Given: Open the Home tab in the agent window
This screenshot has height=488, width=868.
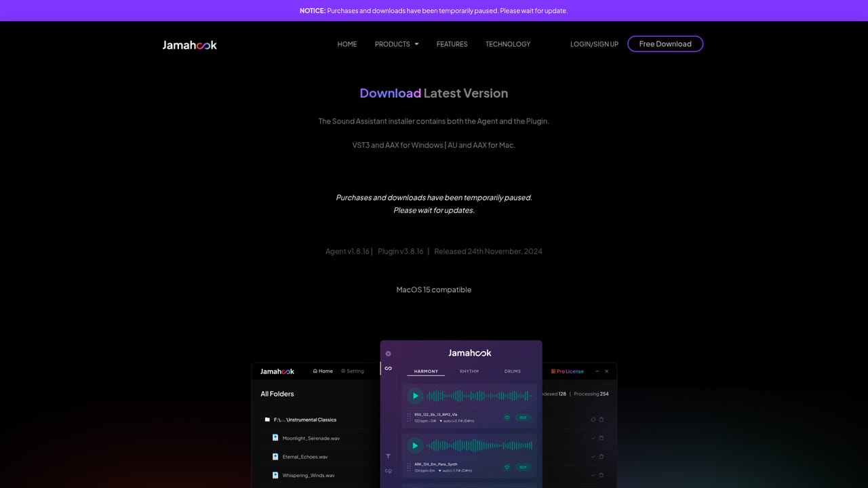Looking at the screenshot, I should pyautogui.click(x=323, y=371).
